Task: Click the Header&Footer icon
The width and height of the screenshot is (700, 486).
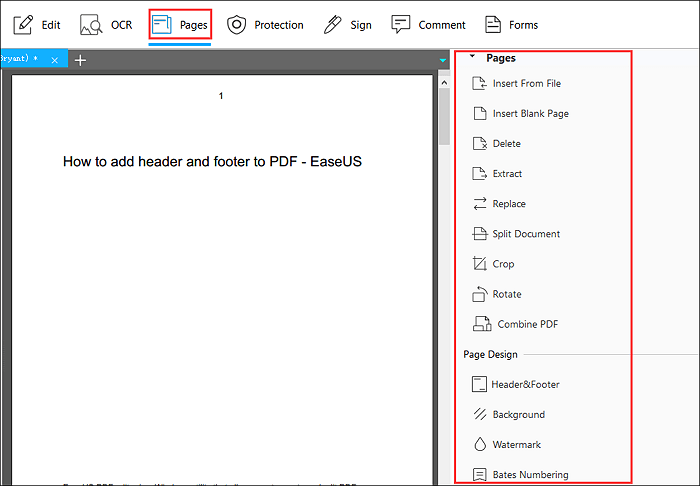Action: tap(479, 384)
